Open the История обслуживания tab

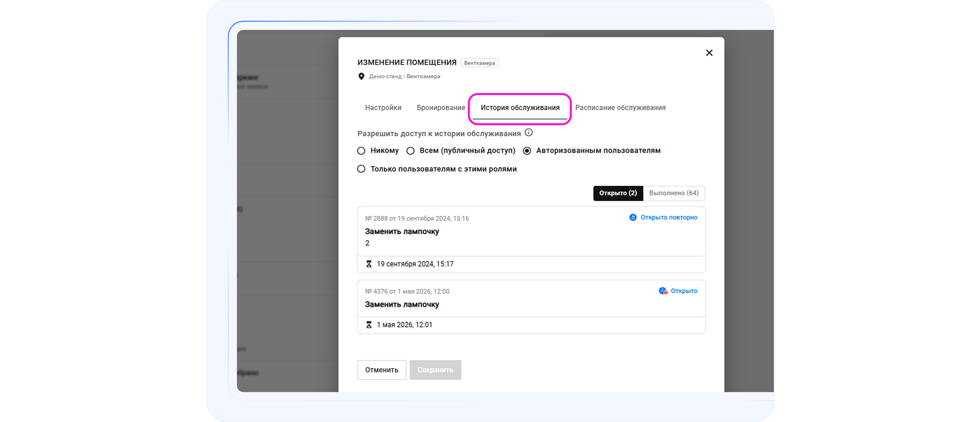coord(520,108)
